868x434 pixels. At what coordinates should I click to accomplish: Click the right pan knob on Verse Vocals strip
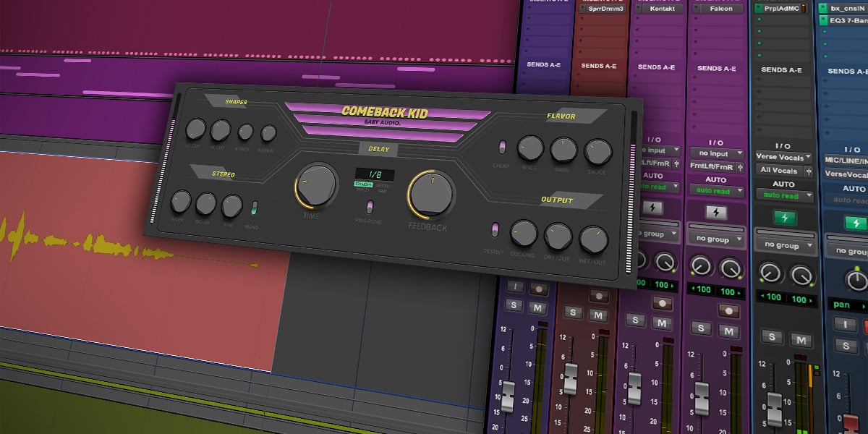(x=801, y=275)
